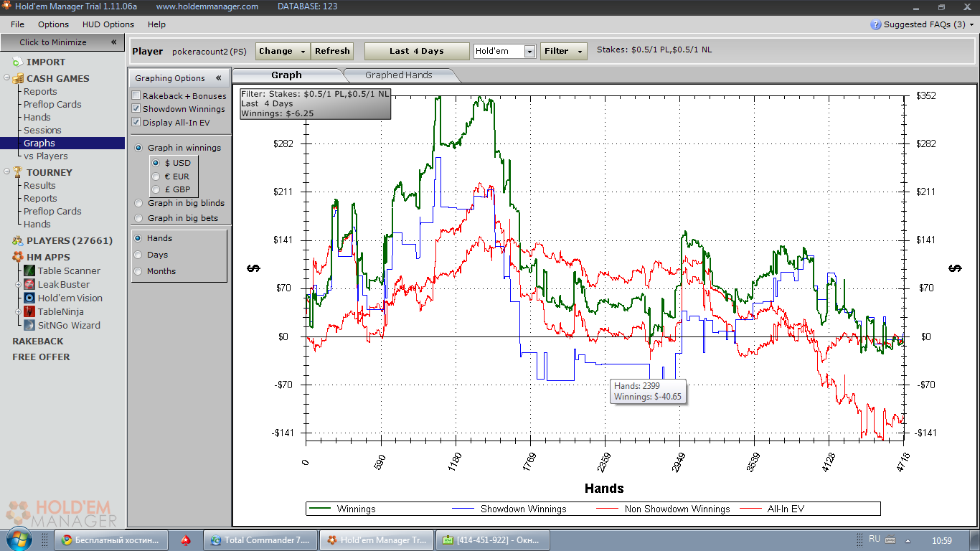Choose the Days radio button
The image size is (980, 551).
coord(138,255)
